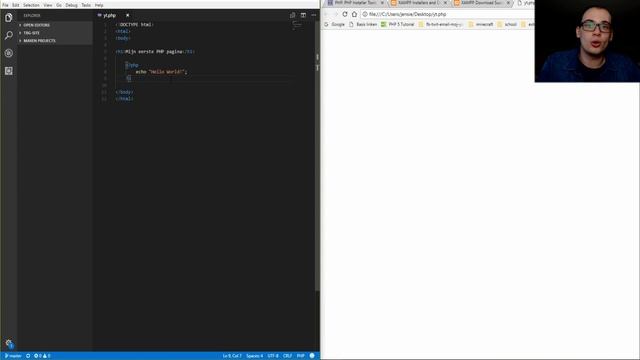Screen dimensions: 640x360
Task: Expand the Maven Projects section
Action: pos(55,41)
